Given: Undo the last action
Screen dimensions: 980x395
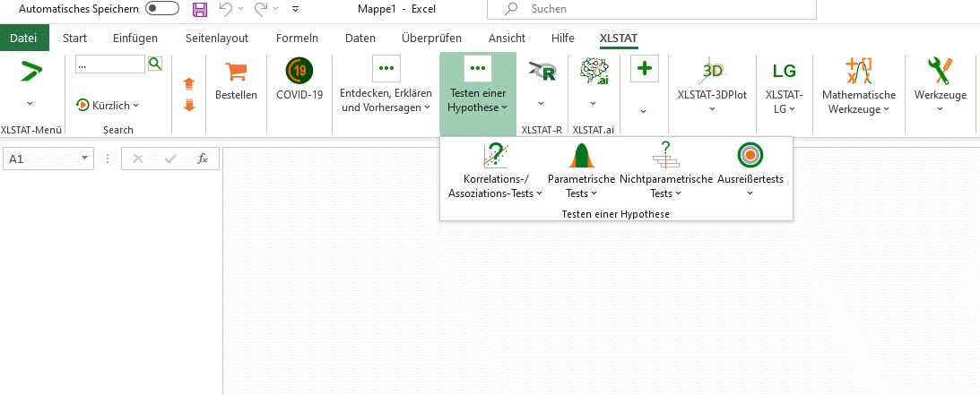Looking at the screenshot, I should pos(225,9).
